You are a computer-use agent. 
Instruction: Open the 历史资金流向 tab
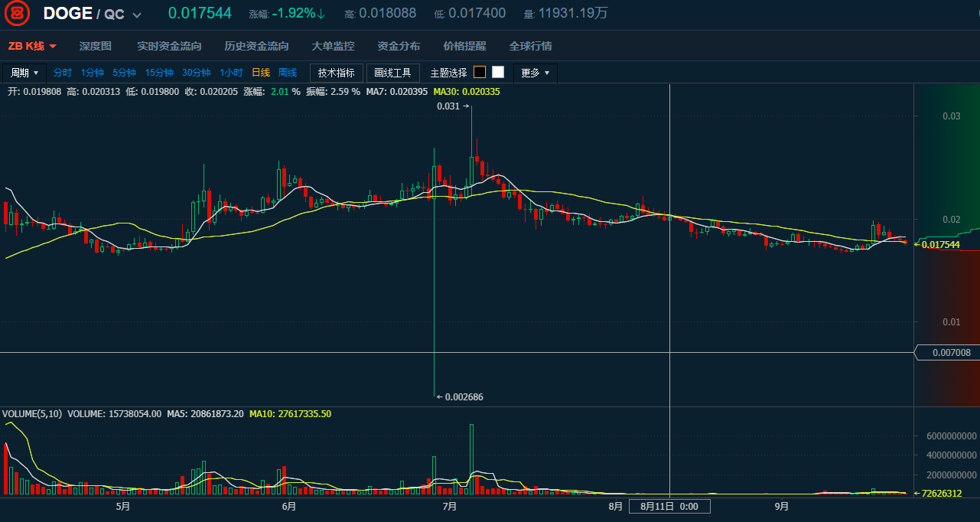[x=256, y=46]
